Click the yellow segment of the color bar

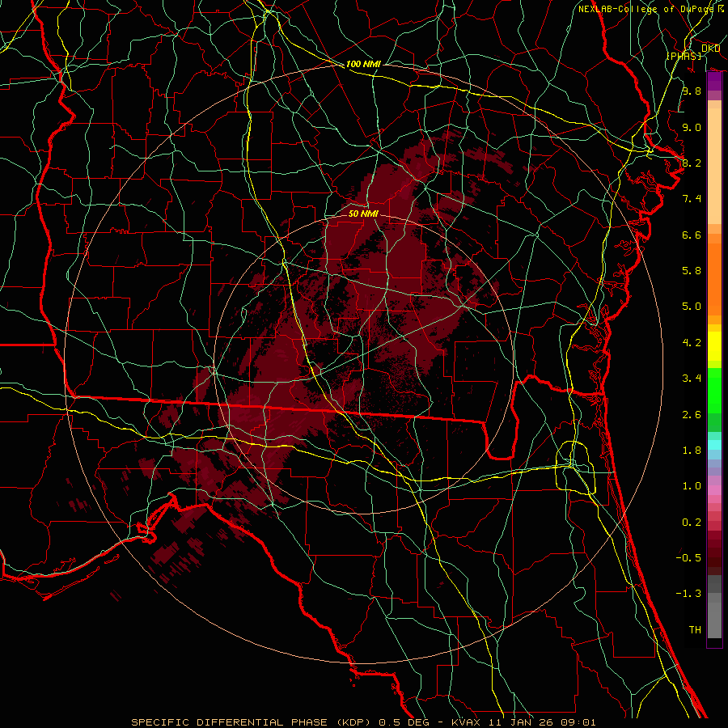pos(714,346)
